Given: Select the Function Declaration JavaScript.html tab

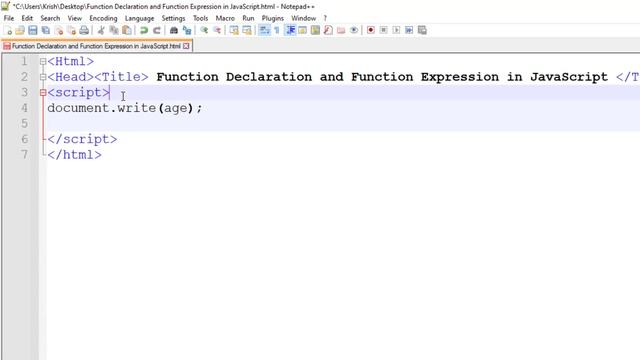Looking at the screenshot, I should (x=96, y=46).
